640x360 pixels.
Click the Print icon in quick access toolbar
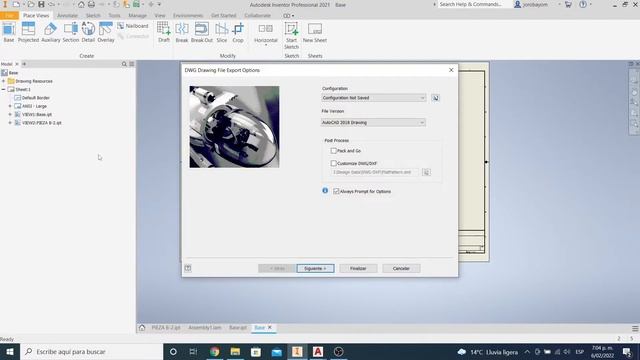(x=91, y=4)
